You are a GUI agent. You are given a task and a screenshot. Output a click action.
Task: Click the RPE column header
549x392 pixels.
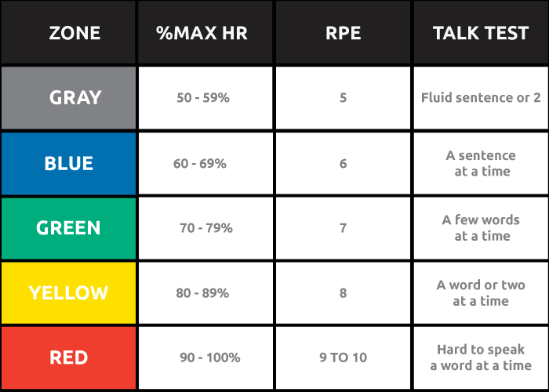pos(344,33)
